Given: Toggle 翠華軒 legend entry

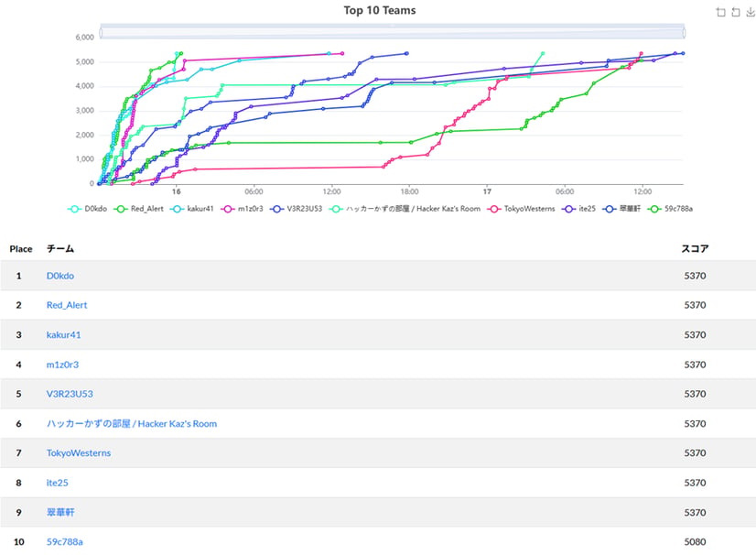Looking at the screenshot, I should pos(622,209).
